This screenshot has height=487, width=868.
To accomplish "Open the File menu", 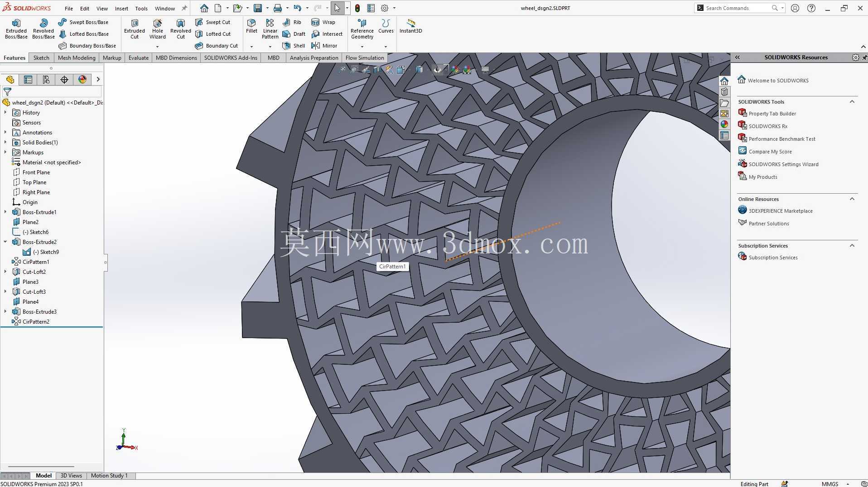I will tap(69, 9).
